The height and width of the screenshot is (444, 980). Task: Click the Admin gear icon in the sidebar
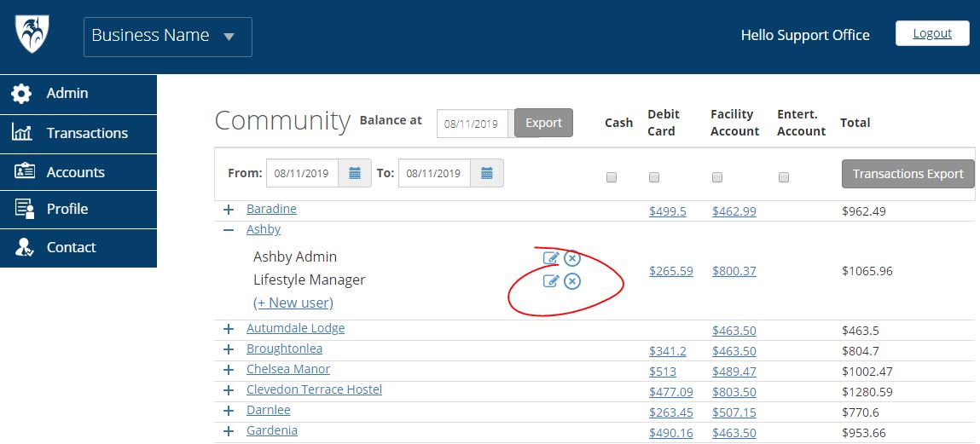tap(22, 94)
